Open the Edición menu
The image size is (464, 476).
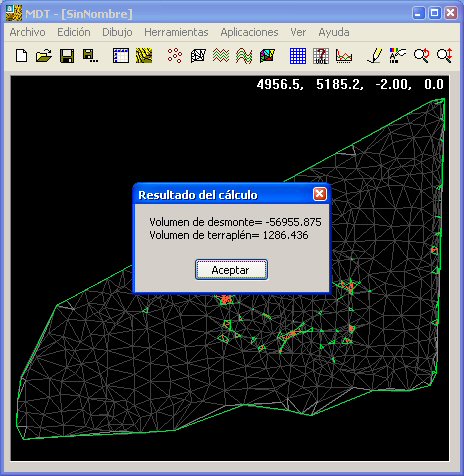74,32
